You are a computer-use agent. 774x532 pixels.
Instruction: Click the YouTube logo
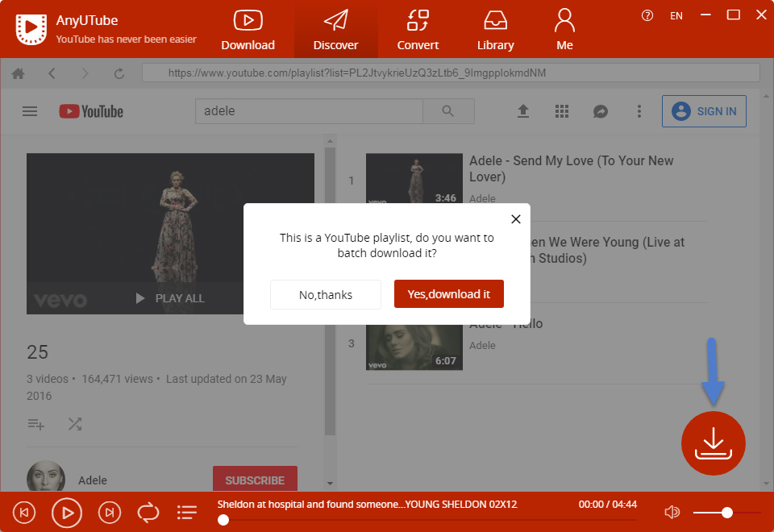(91, 111)
